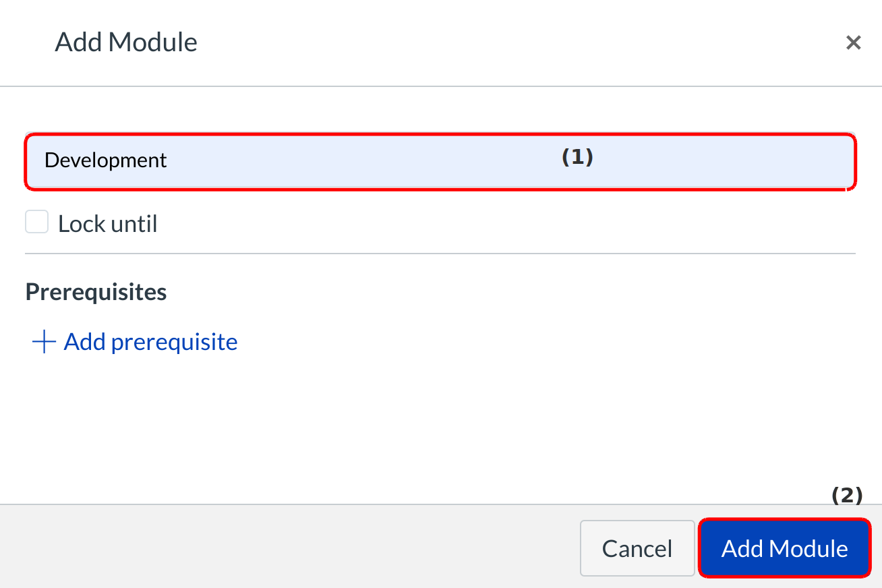Enable the Lock until checkbox
Screen dimensions: 882x588
tap(37, 223)
